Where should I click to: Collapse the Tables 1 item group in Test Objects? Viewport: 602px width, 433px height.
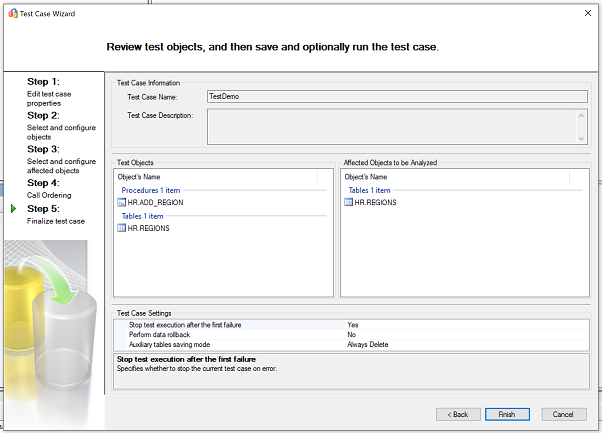(145, 215)
